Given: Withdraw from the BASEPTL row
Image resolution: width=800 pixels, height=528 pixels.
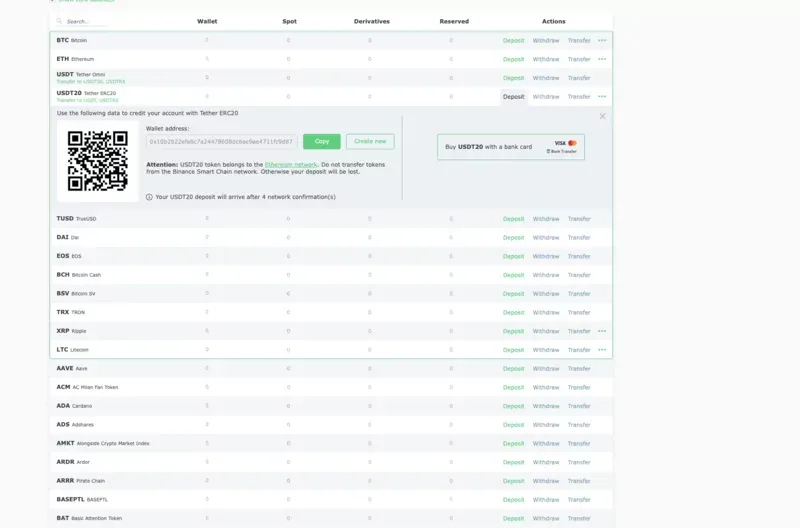Looking at the screenshot, I should tap(546, 499).
